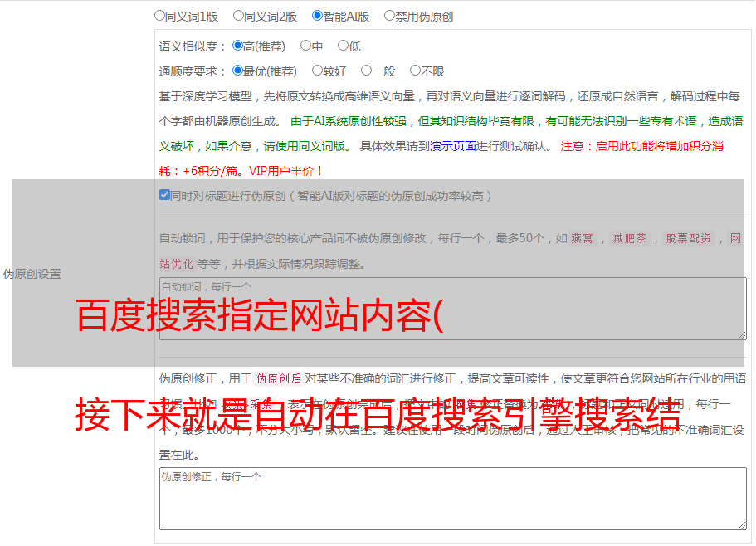This screenshot has width=756, height=546.
Task: Select 禁用伪原创 to disable rewriting
Action: 389,16
